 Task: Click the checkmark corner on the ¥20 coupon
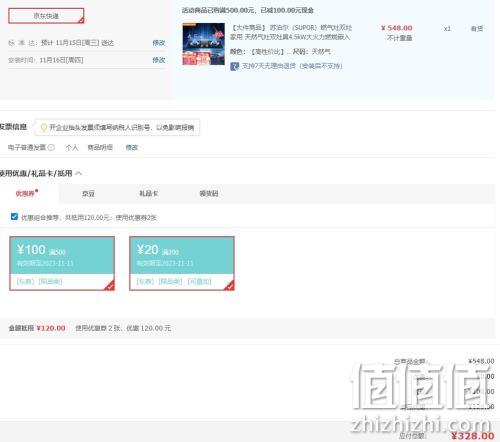click(x=229, y=286)
